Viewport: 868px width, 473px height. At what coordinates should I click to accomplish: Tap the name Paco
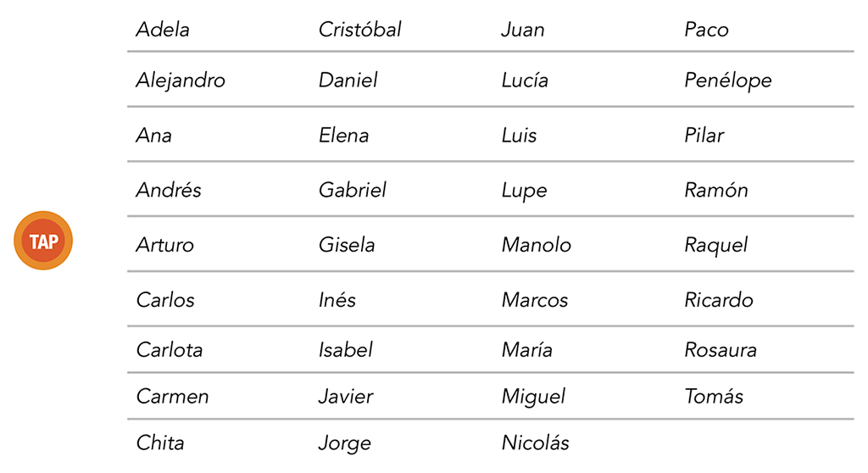pos(706,30)
